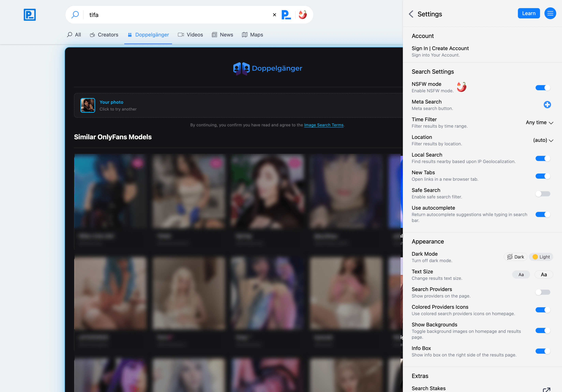Select the Light appearance option

[541, 257]
